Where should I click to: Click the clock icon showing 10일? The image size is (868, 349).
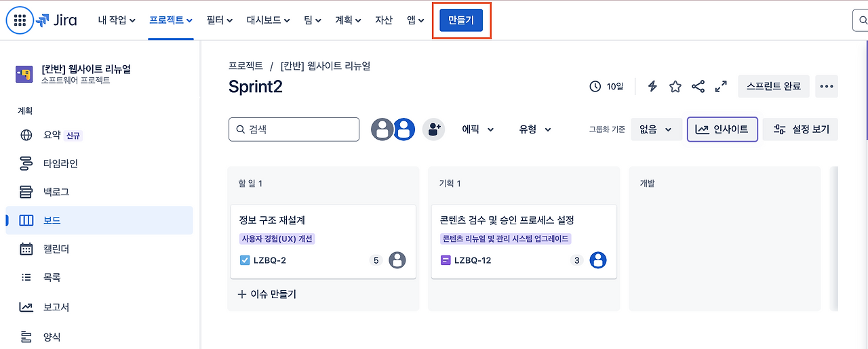595,86
